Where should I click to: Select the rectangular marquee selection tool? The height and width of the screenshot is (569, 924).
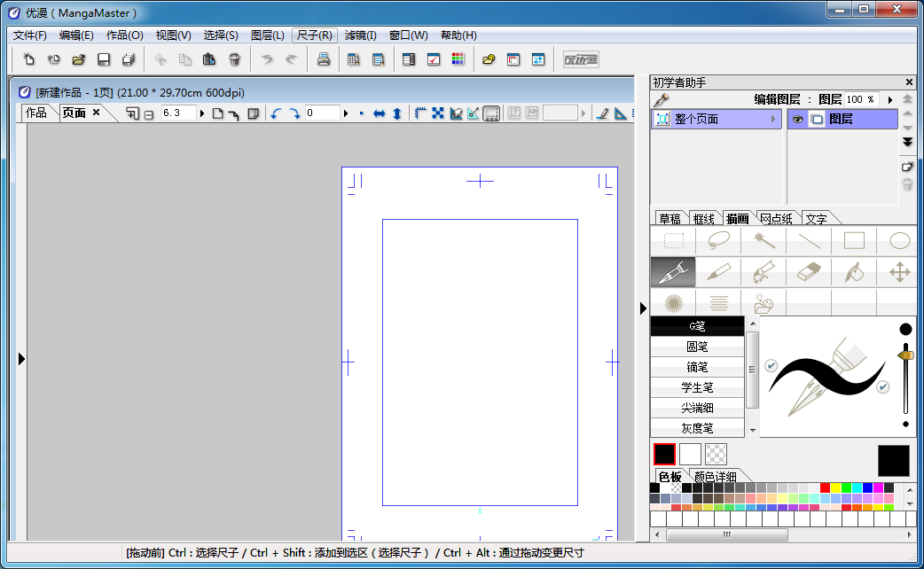point(674,241)
